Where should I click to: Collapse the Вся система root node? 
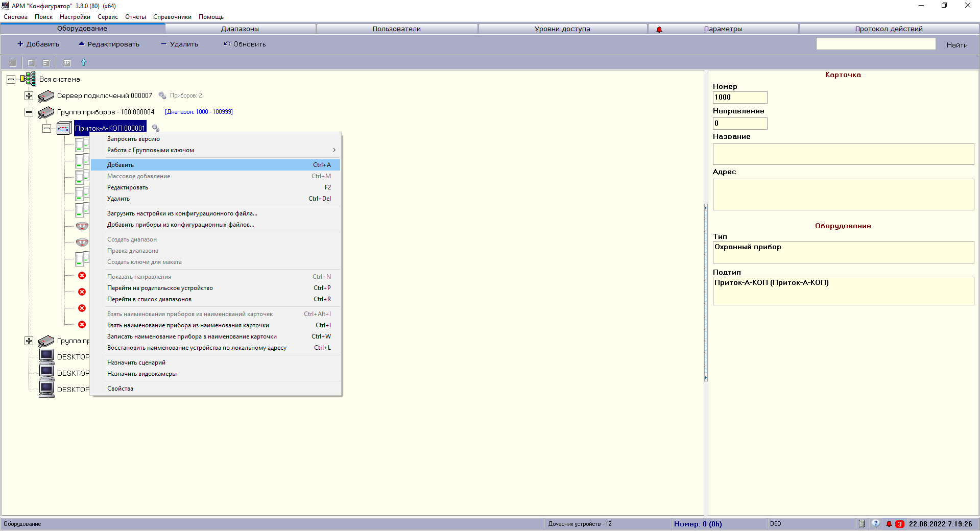(11, 79)
